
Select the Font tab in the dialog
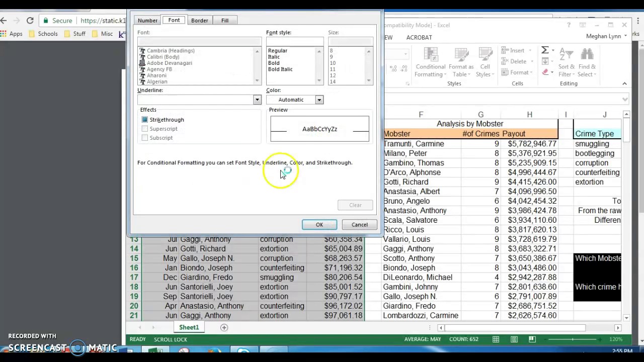click(174, 20)
